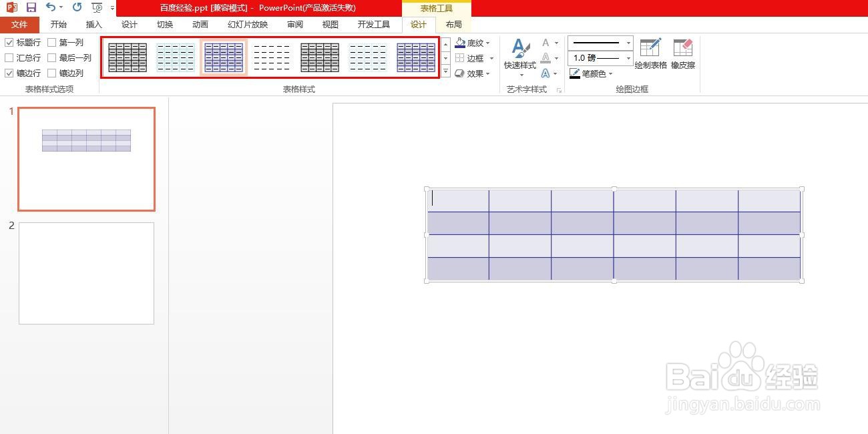Image resolution: width=868 pixels, height=434 pixels.
Task: Open the 笔颜色 (Pen Color) picker
Action: coord(591,73)
